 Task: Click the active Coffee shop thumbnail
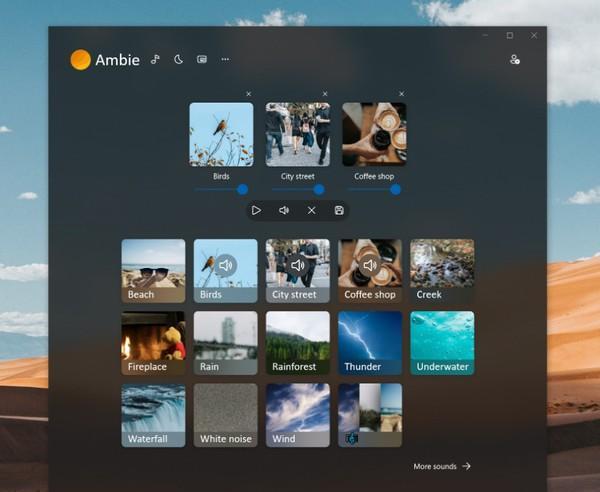(x=374, y=134)
